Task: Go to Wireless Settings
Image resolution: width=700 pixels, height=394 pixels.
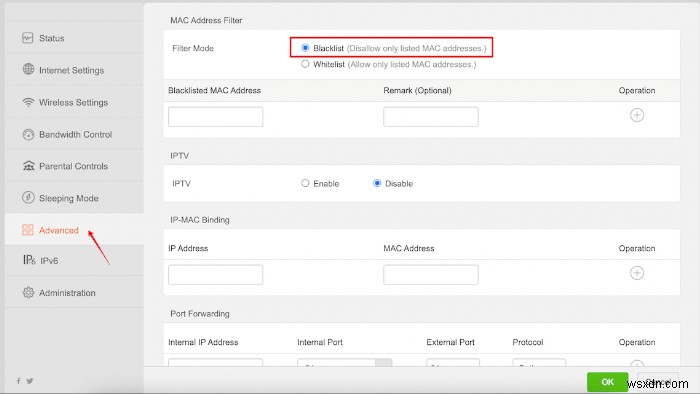Action: tap(74, 103)
